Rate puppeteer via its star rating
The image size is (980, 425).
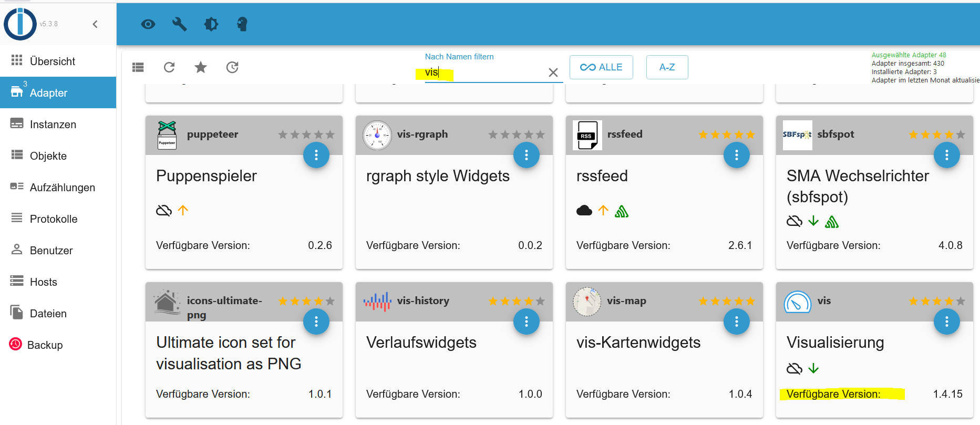coord(306,134)
